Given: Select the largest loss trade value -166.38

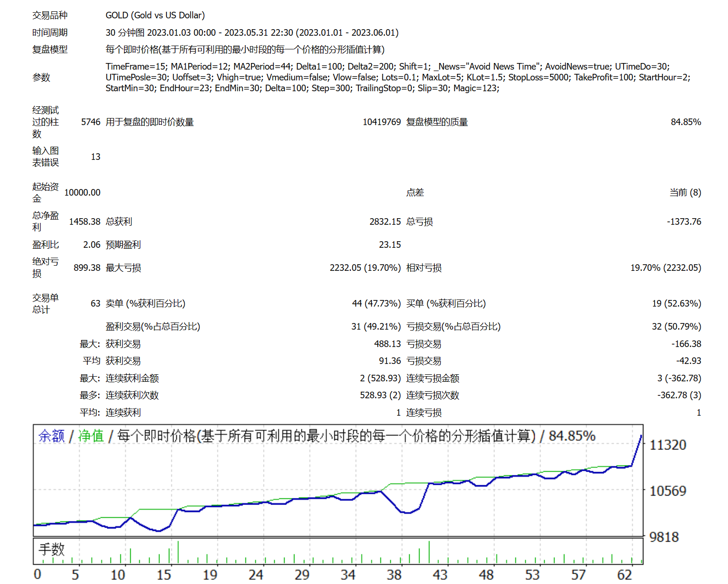Looking at the screenshot, I should tap(686, 344).
